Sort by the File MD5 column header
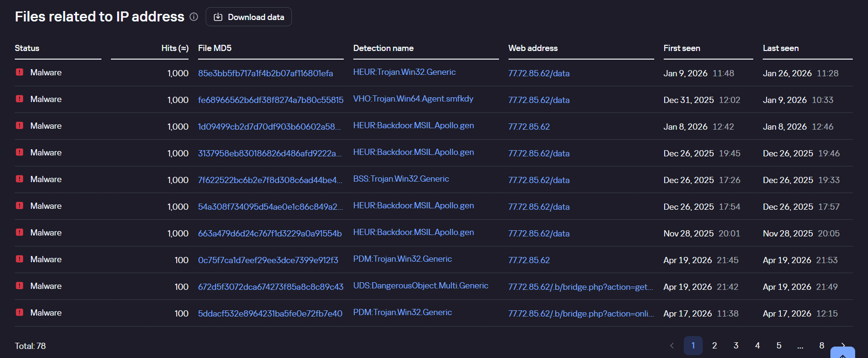The height and width of the screenshot is (358, 868). click(215, 48)
